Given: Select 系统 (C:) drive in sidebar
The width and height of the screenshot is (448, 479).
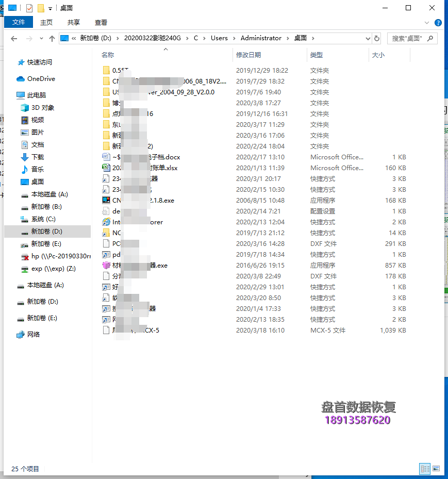Looking at the screenshot, I should pyautogui.click(x=43, y=219).
